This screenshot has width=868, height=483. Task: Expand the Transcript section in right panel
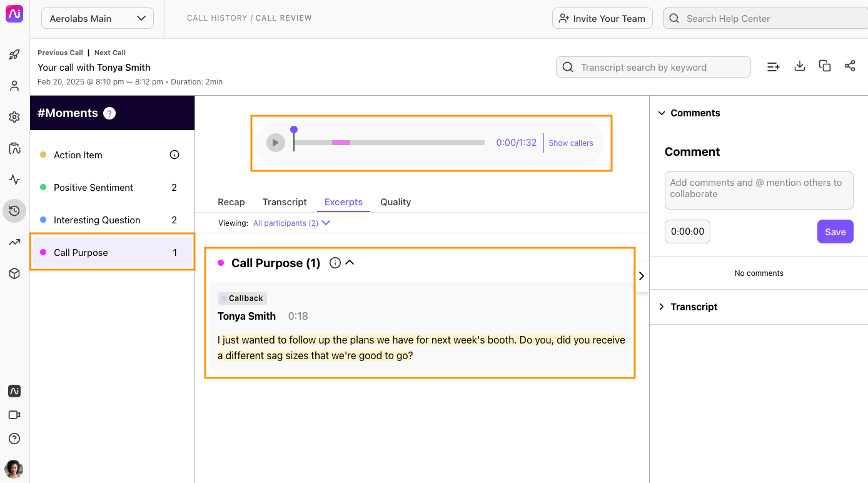pyautogui.click(x=662, y=307)
